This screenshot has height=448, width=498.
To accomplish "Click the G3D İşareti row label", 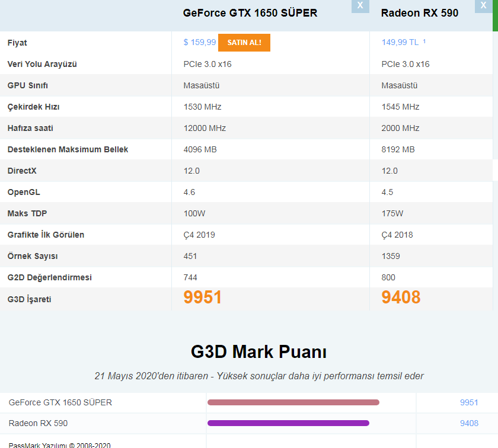I will pyautogui.click(x=30, y=299).
